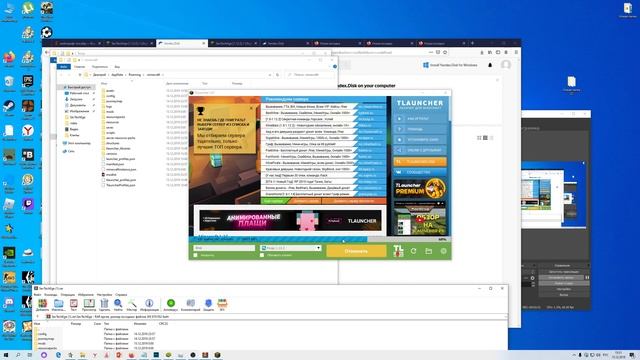
Task: Open the settings gear icon in TLauncher
Action: coord(444,251)
